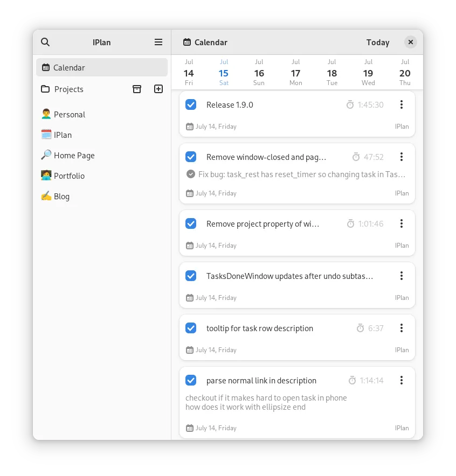Screen dimensions: 456x476
Task: Open three-dot menu for Remove project property task
Action: (402, 223)
